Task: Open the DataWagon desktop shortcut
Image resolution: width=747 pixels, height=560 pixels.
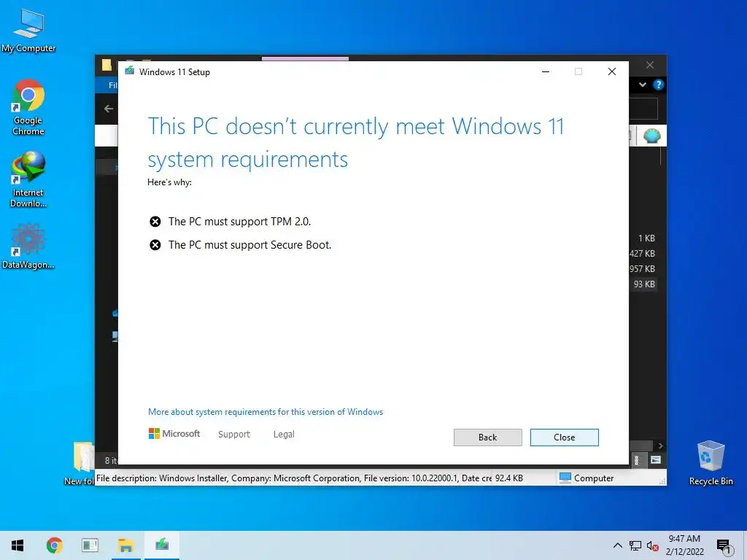Action: 28,246
